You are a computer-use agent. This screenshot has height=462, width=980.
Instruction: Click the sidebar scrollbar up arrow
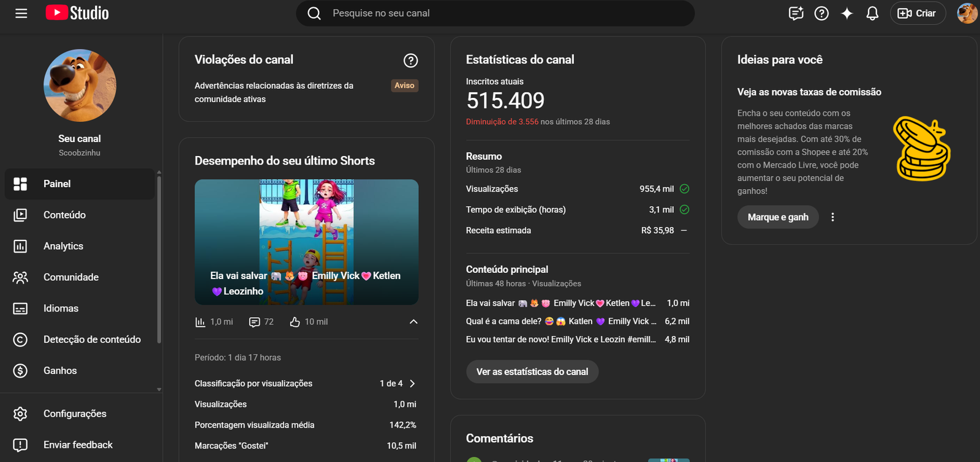click(159, 172)
